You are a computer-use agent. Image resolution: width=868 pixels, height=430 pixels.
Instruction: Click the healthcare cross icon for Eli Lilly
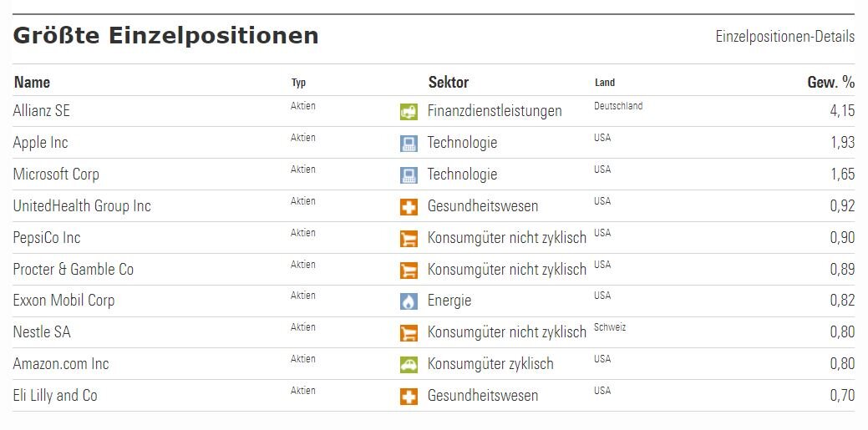409,397
